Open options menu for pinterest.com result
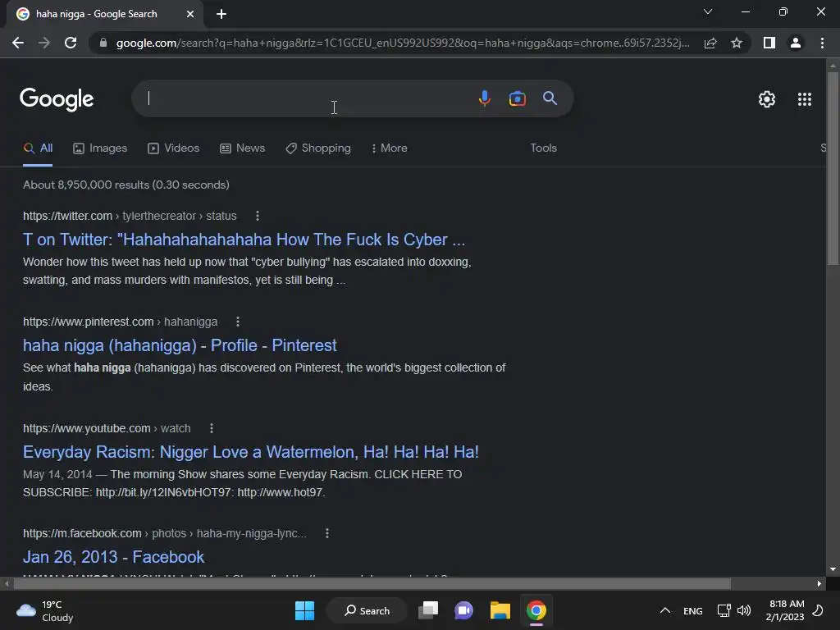 [x=238, y=322]
